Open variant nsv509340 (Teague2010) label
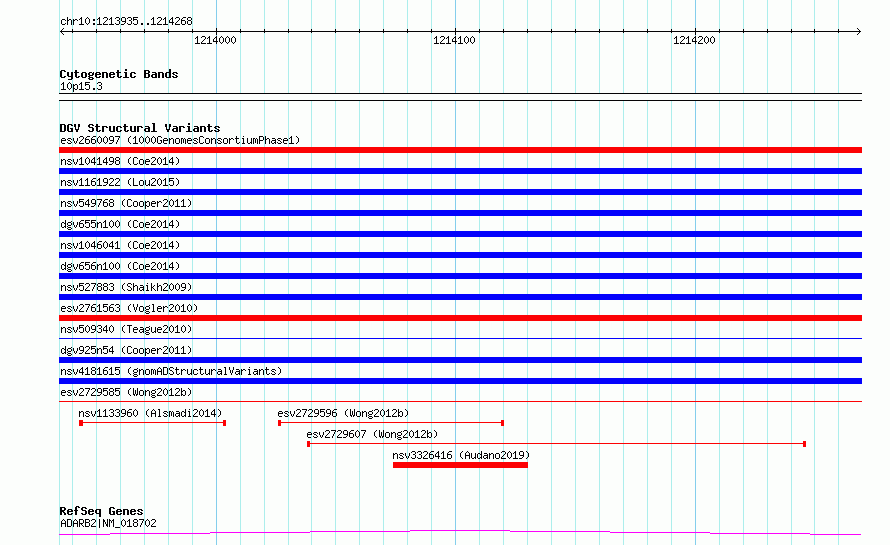 126,329
